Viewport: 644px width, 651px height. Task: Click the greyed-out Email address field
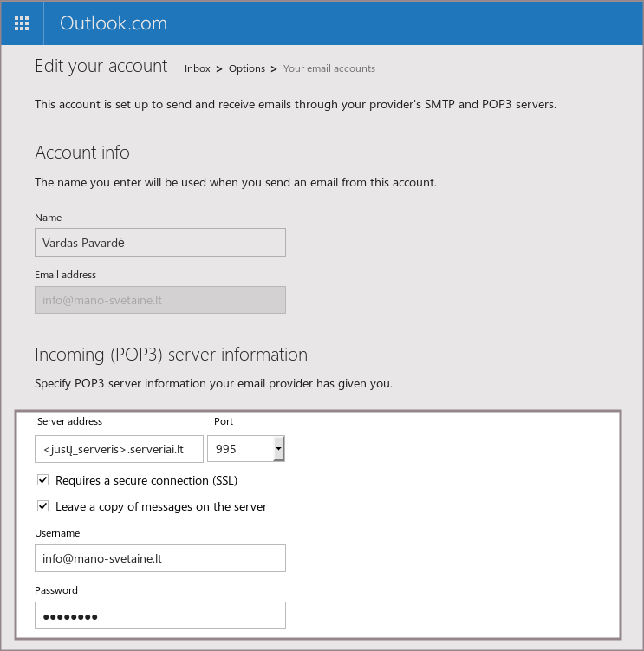click(x=159, y=300)
